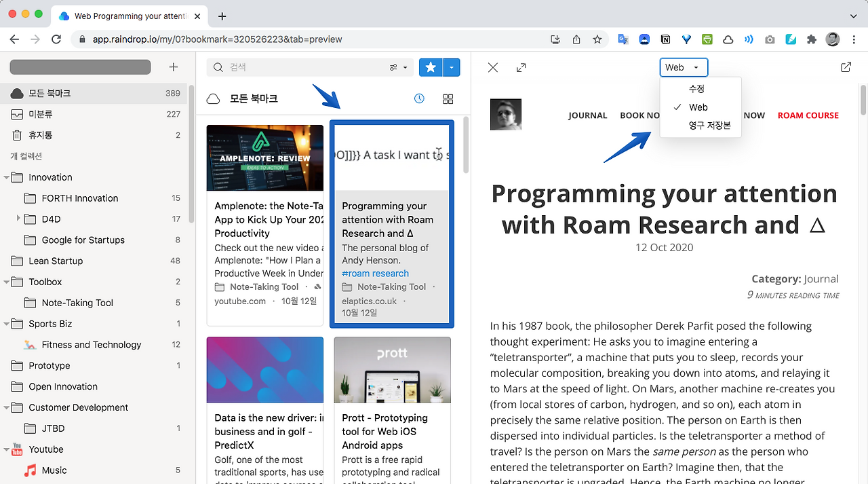This screenshot has height=484, width=868.
Task: Open bookmark in new tab icon
Action: [x=846, y=67]
